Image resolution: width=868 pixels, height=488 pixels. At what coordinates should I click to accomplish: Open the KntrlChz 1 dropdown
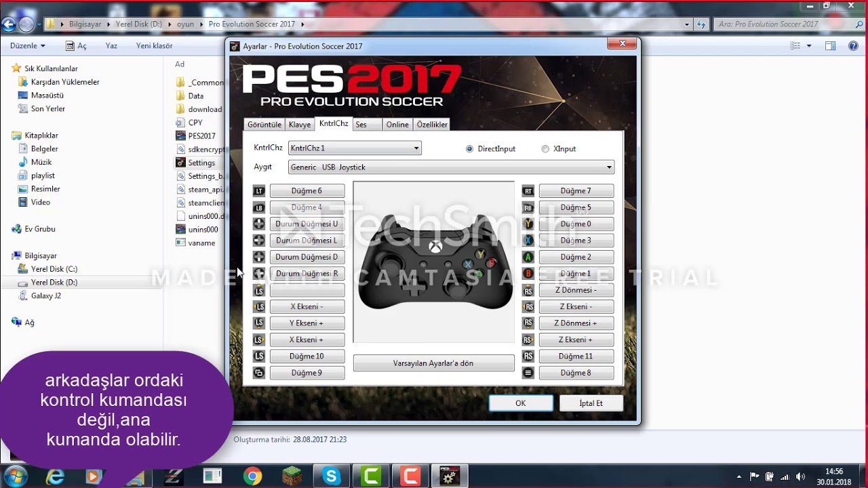[x=355, y=148]
